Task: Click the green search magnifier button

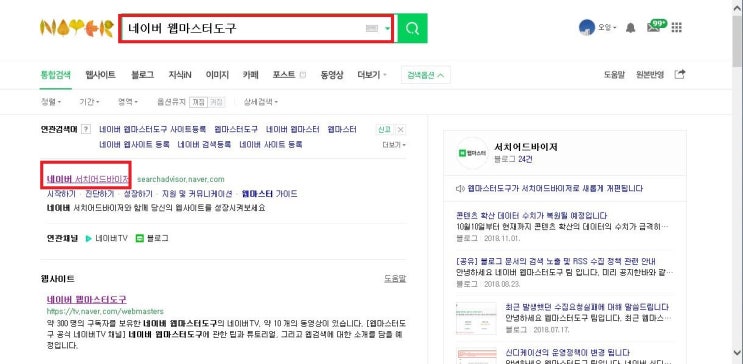Action: pos(412,28)
